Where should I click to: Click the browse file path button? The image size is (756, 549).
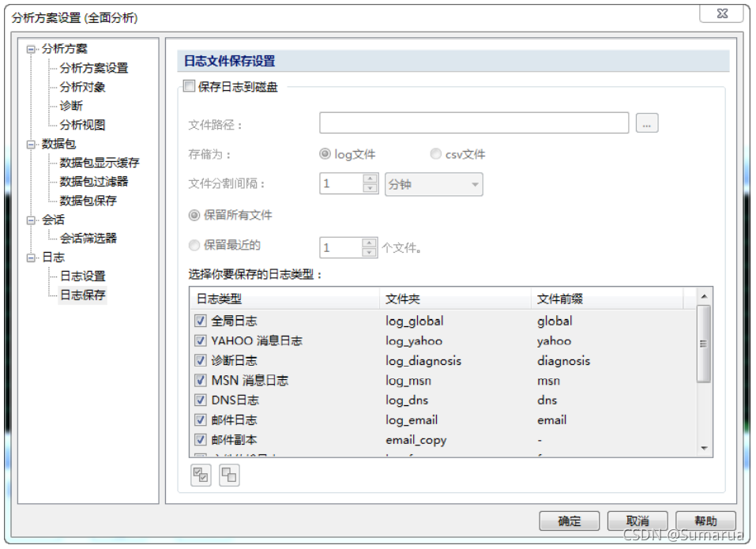[x=647, y=123]
